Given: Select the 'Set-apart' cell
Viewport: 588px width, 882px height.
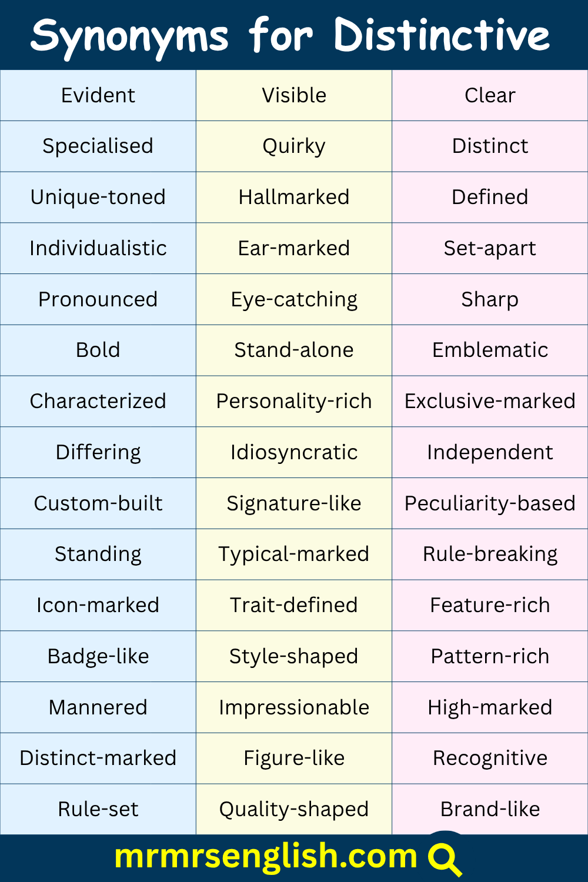Looking at the screenshot, I should [490, 248].
